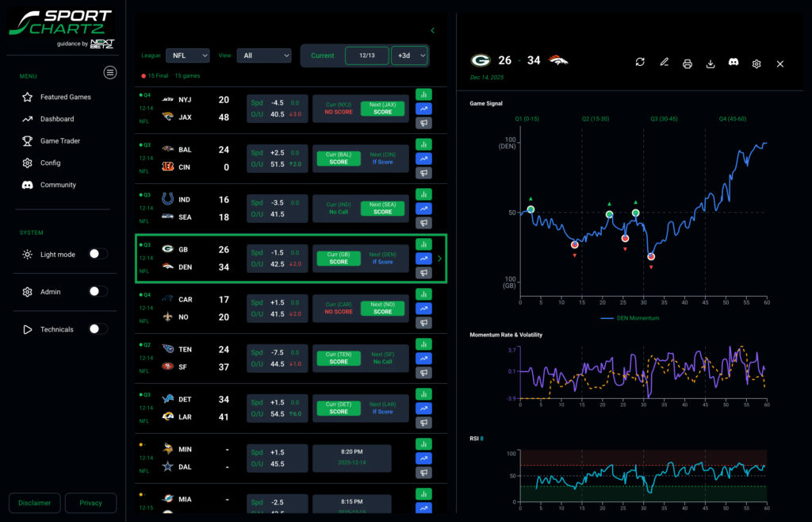Click the Privacy button
812x522 pixels.
point(90,503)
